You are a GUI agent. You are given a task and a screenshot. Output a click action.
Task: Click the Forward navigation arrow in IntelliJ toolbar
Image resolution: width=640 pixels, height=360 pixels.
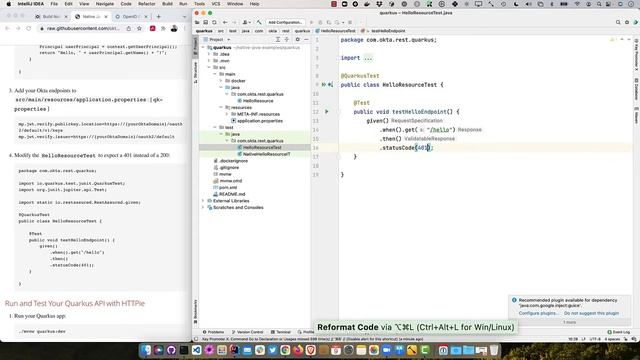(x=234, y=22)
